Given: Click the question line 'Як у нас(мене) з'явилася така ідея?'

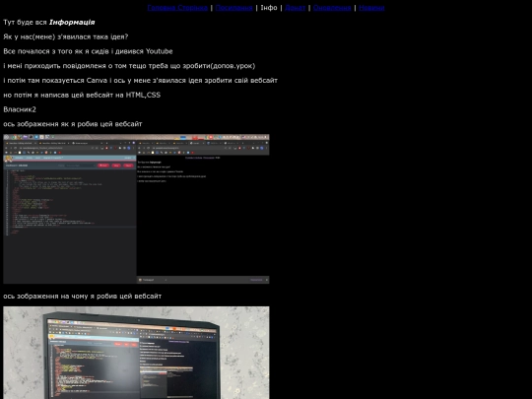Looking at the screenshot, I should 66,36.
